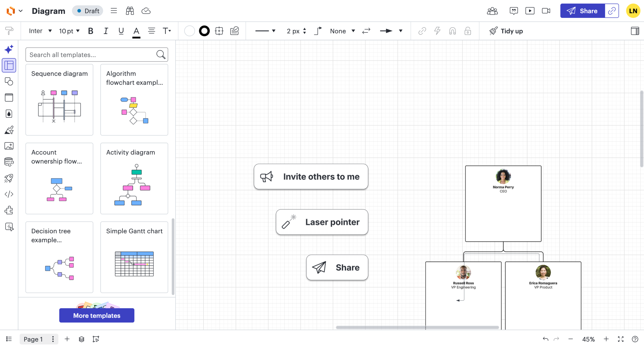Click the binoculars find icon
This screenshot has width=644, height=348.
pos(130,11)
